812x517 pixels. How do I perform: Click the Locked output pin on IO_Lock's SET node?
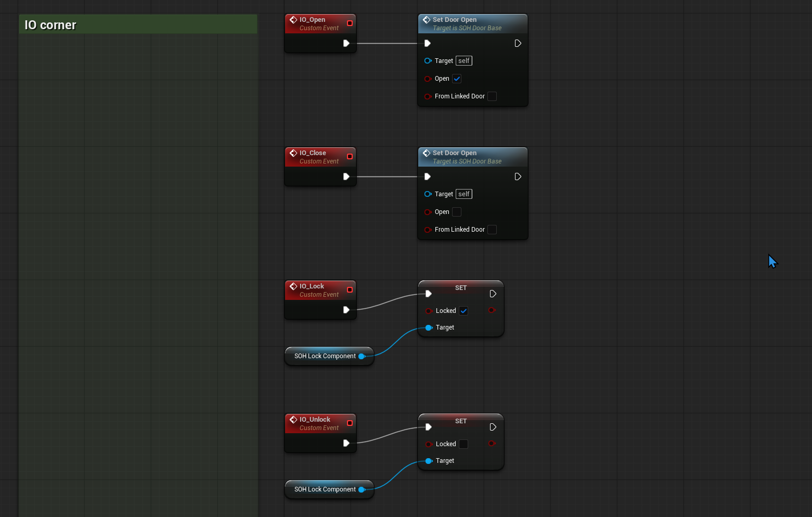coord(492,310)
